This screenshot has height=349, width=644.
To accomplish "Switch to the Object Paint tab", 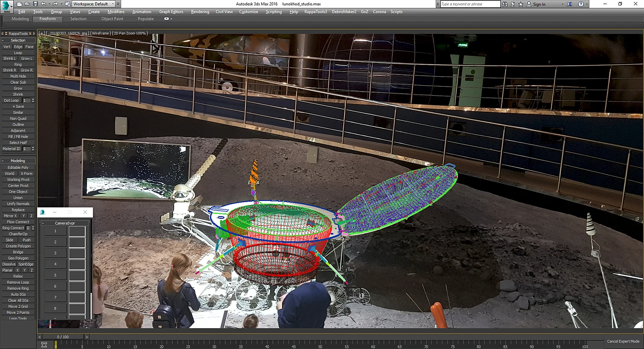I will click(x=112, y=19).
